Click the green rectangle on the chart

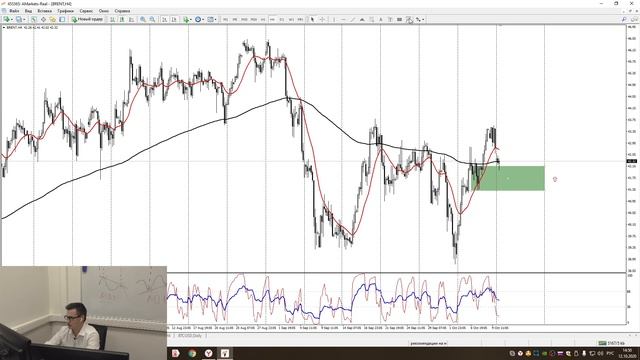click(x=508, y=178)
